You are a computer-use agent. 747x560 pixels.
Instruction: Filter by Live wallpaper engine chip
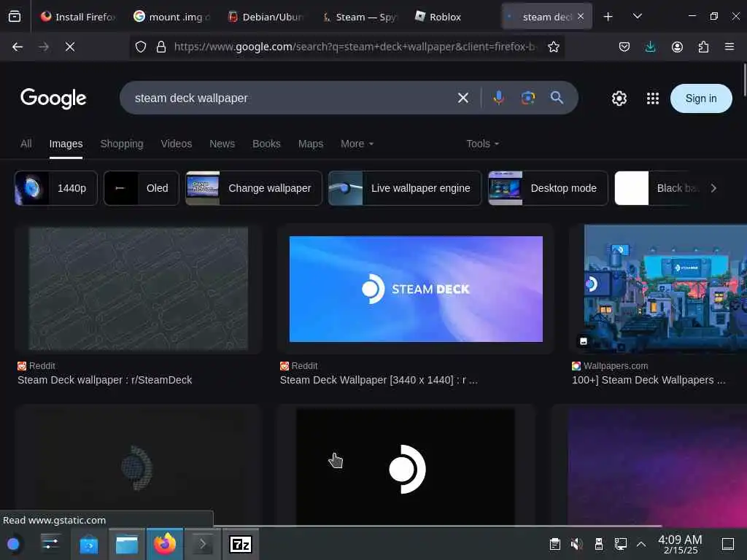click(x=405, y=188)
